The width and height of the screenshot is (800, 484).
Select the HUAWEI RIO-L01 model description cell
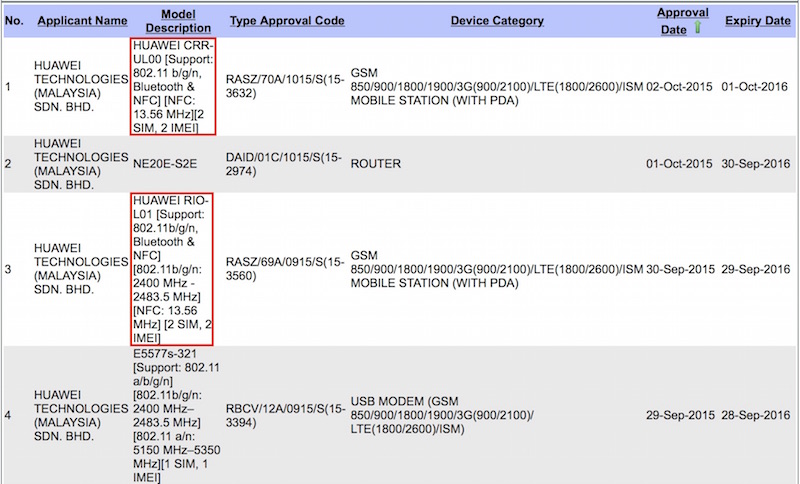172,269
